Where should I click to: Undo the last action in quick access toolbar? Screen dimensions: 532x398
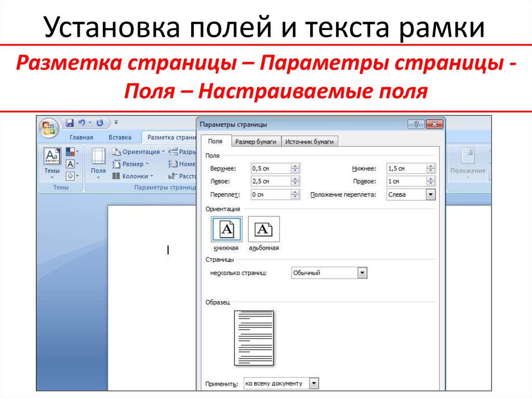click(82, 123)
